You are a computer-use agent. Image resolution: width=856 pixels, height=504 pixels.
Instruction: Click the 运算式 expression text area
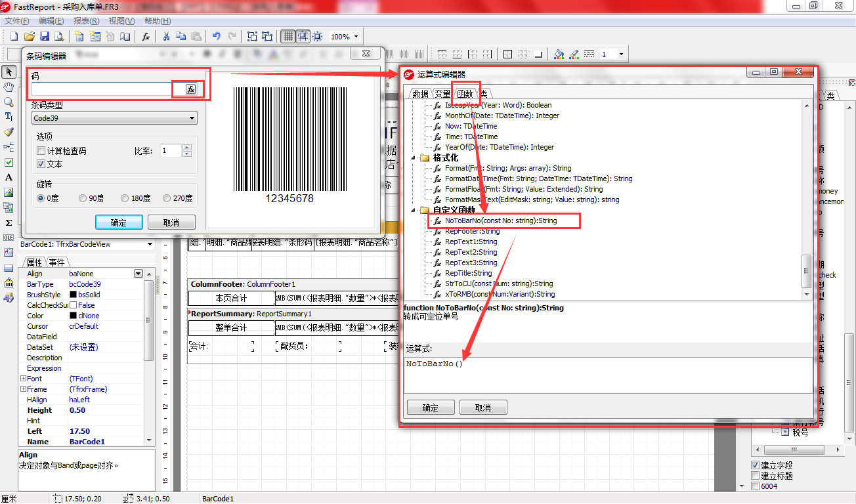pyautogui.click(x=609, y=375)
